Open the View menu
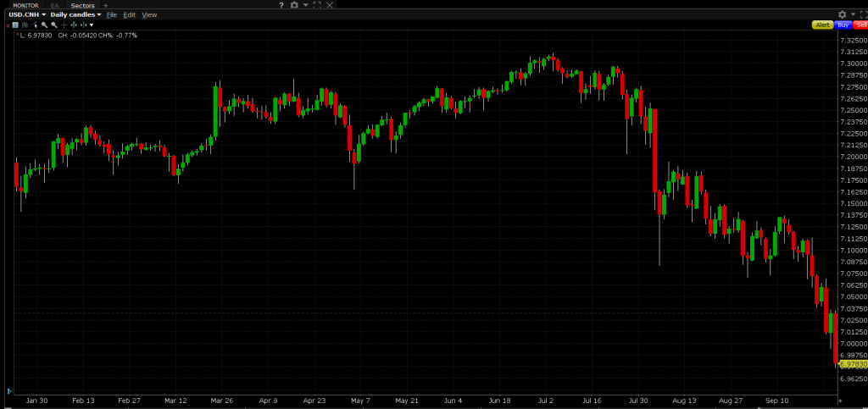 (x=149, y=15)
